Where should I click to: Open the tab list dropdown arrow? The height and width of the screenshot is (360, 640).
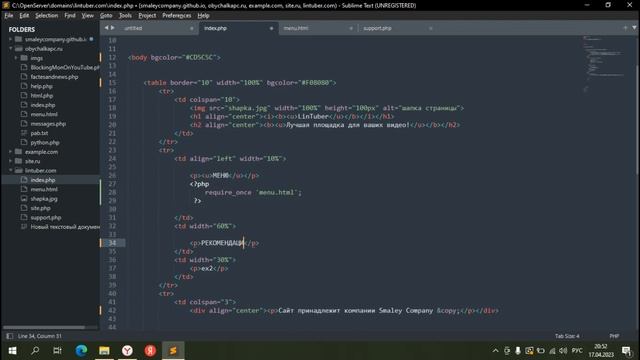(x=634, y=28)
